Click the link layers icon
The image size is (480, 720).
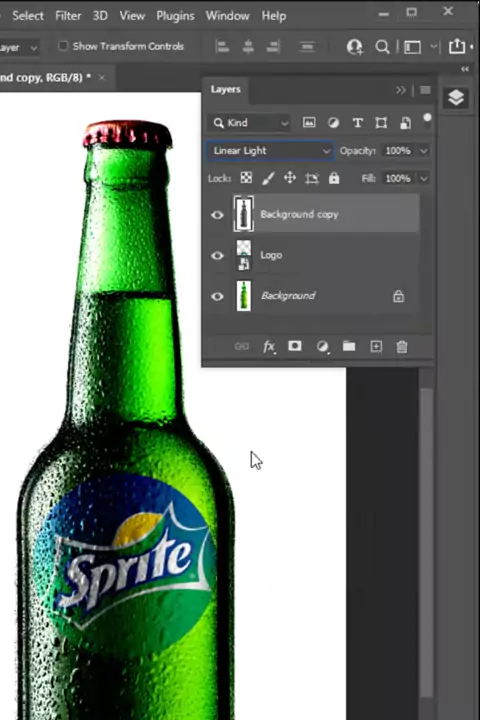pos(242,346)
